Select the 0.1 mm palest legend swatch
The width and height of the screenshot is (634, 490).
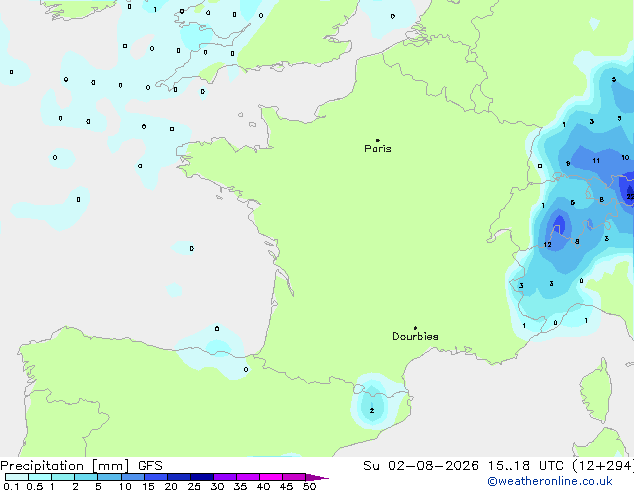[17, 477]
